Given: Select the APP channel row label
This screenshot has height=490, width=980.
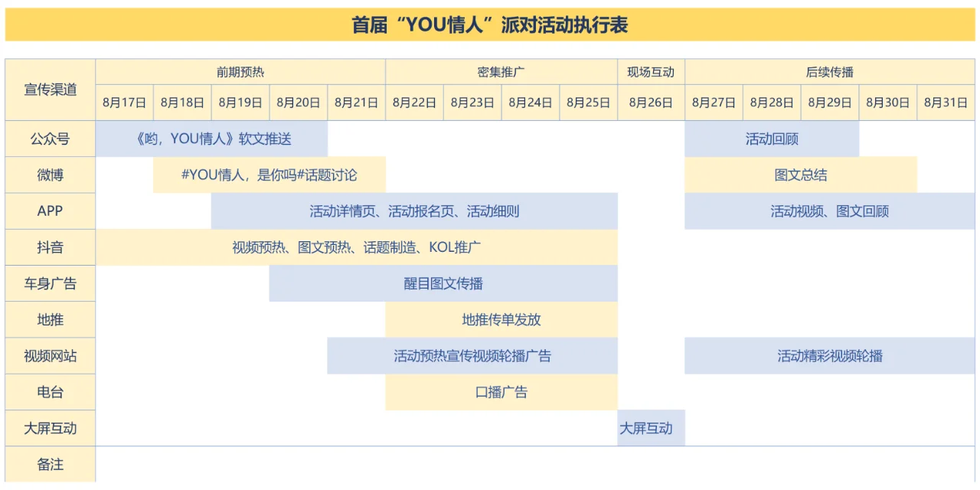Looking at the screenshot, I should coord(51,211).
